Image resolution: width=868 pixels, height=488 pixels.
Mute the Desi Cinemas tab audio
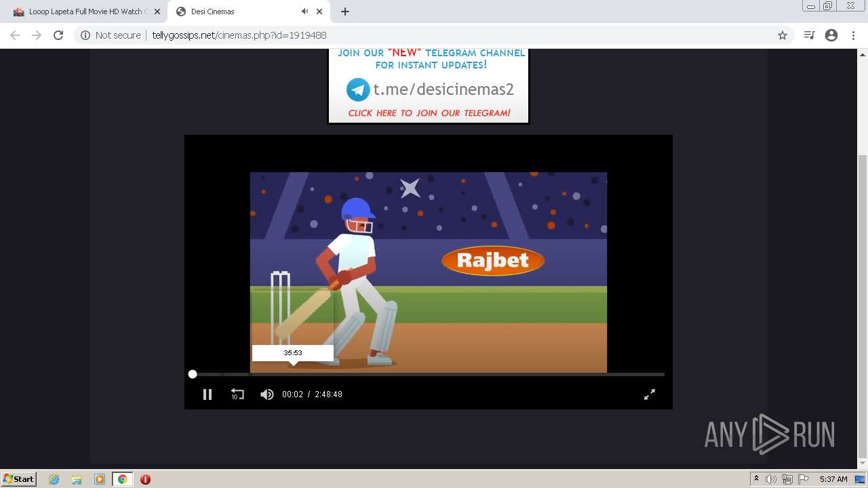pyautogui.click(x=304, y=12)
